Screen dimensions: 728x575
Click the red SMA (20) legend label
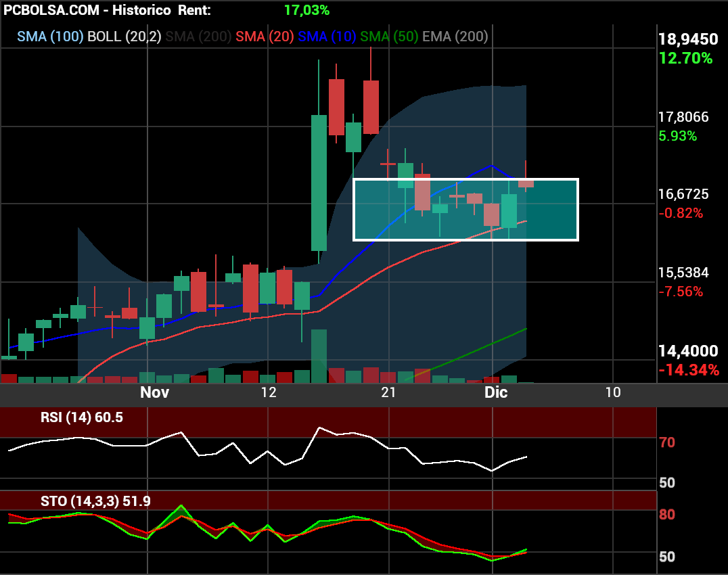(265, 37)
